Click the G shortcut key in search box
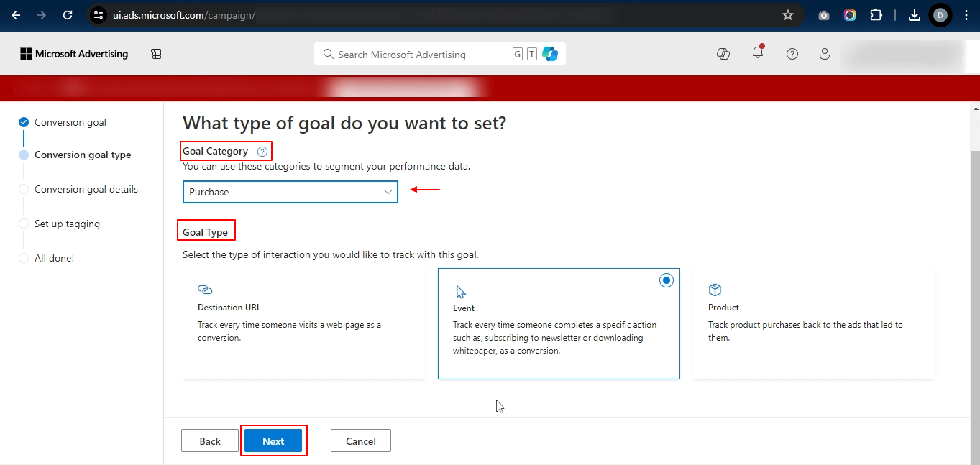Image resolution: width=980 pixels, height=465 pixels. 518,54
